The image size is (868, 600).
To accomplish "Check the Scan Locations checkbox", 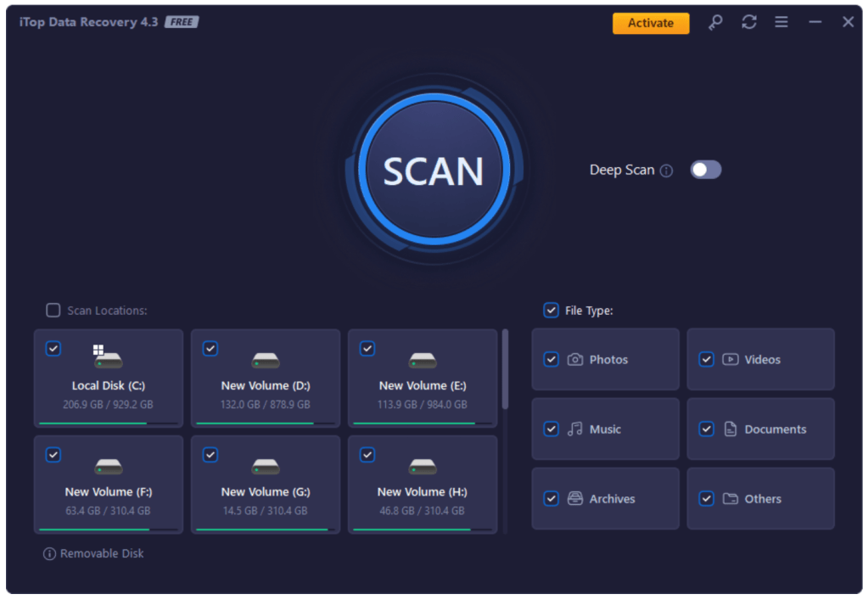I will [53, 311].
